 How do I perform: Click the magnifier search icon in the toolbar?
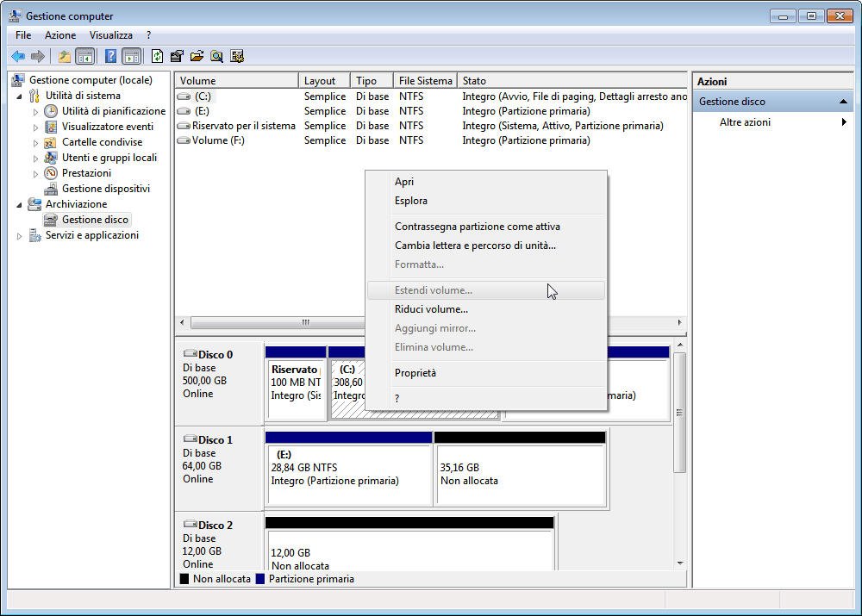(216, 57)
